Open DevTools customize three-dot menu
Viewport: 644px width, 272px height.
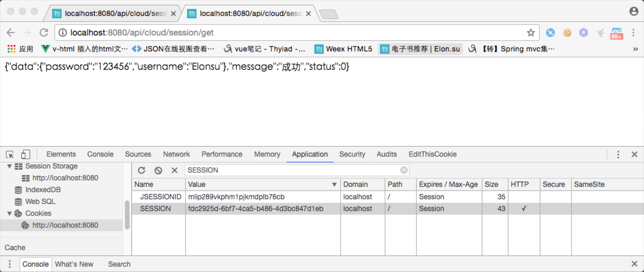[618, 154]
